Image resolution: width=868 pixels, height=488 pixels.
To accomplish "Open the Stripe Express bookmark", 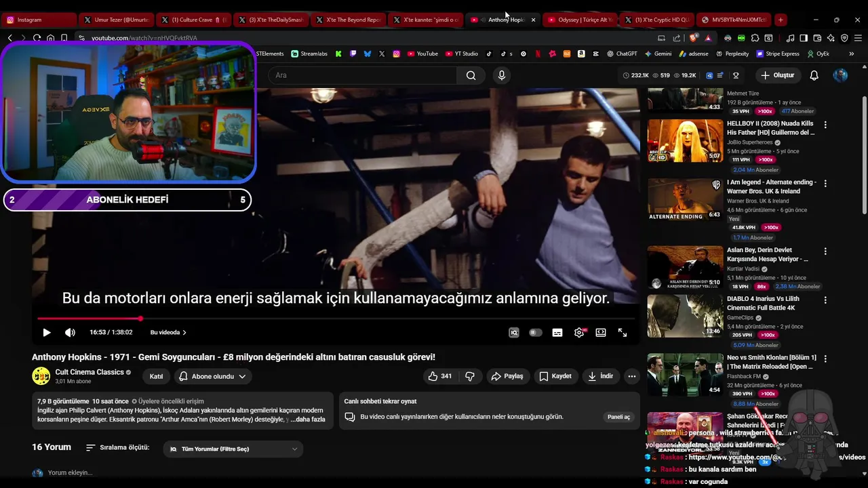I will click(x=778, y=54).
